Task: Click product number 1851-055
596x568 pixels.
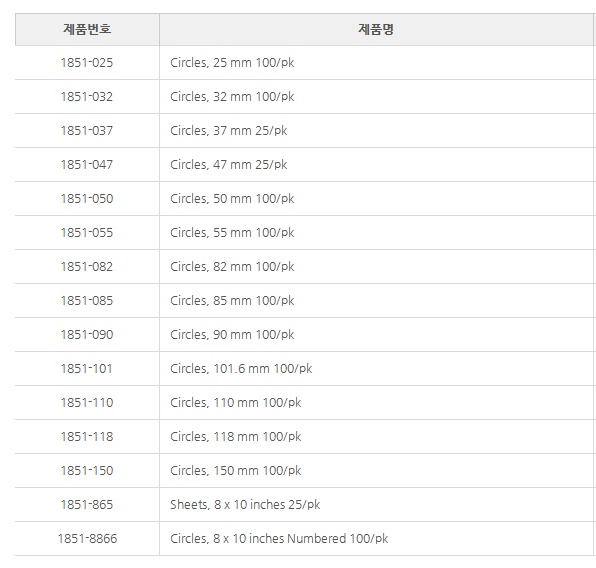Action: pyautogui.click(x=87, y=233)
